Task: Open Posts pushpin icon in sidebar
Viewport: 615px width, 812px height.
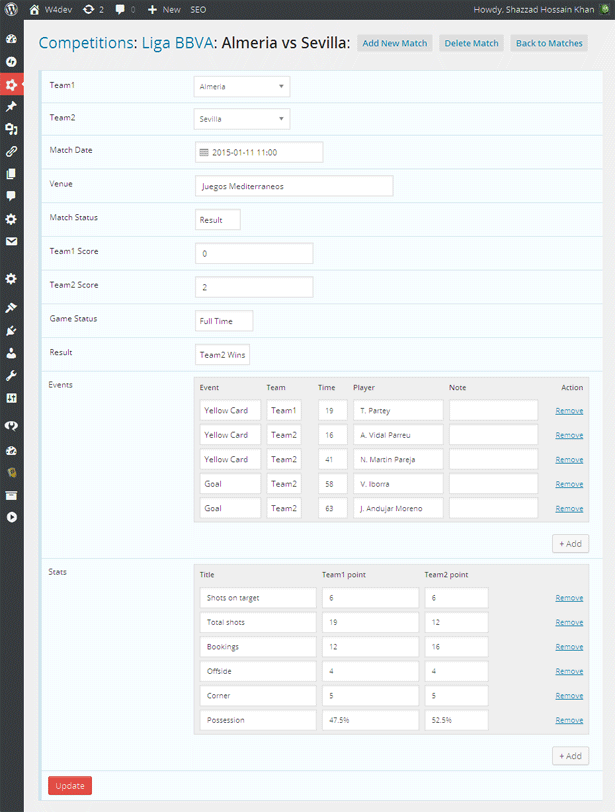Action: pos(11,107)
